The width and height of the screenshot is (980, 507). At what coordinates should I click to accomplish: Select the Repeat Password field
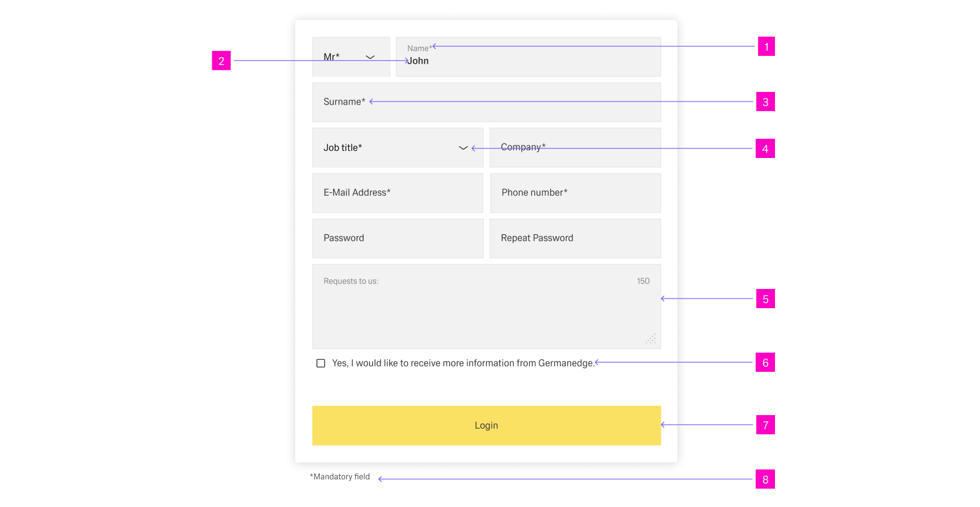[575, 238]
